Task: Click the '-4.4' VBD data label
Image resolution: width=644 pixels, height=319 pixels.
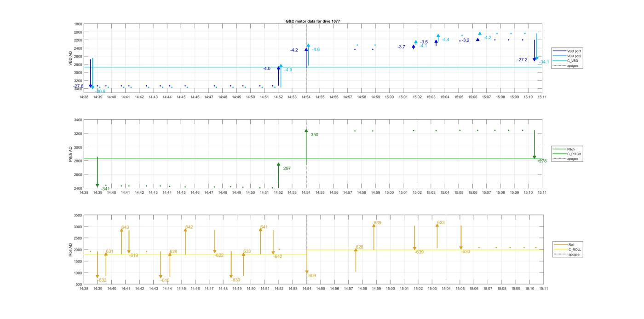Action: [x=446, y=40]
